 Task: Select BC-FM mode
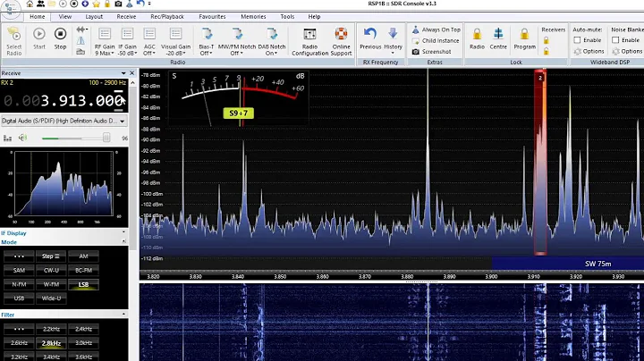point(83,270)
